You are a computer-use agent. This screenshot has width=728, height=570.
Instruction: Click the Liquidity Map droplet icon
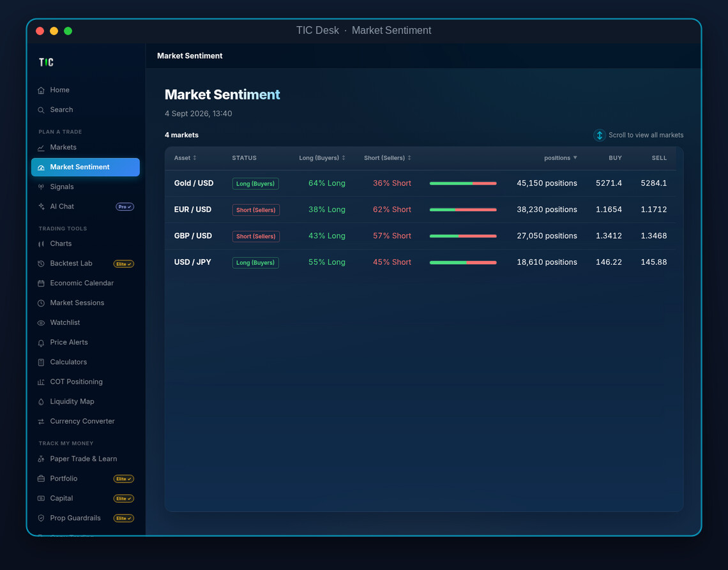(x=41, y=401)
